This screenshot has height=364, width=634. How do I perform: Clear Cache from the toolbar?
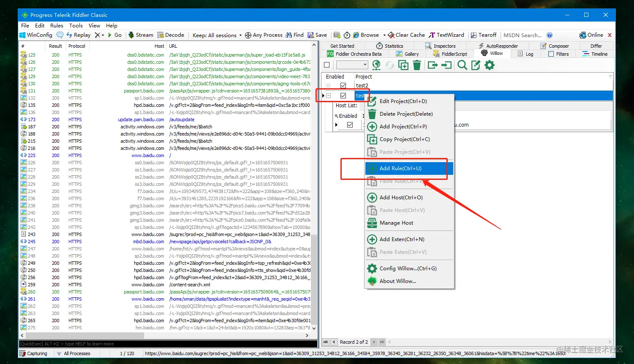click(x=406, y=35)
